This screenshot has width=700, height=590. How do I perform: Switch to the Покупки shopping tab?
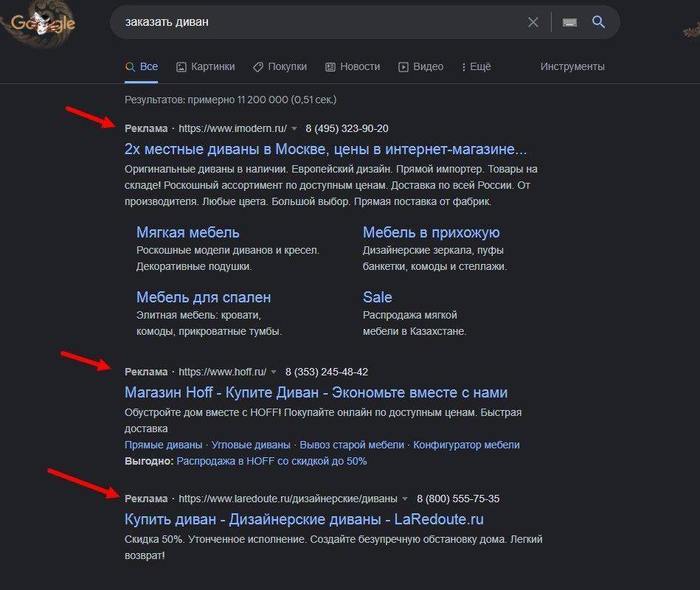click(x=280, y=66)
